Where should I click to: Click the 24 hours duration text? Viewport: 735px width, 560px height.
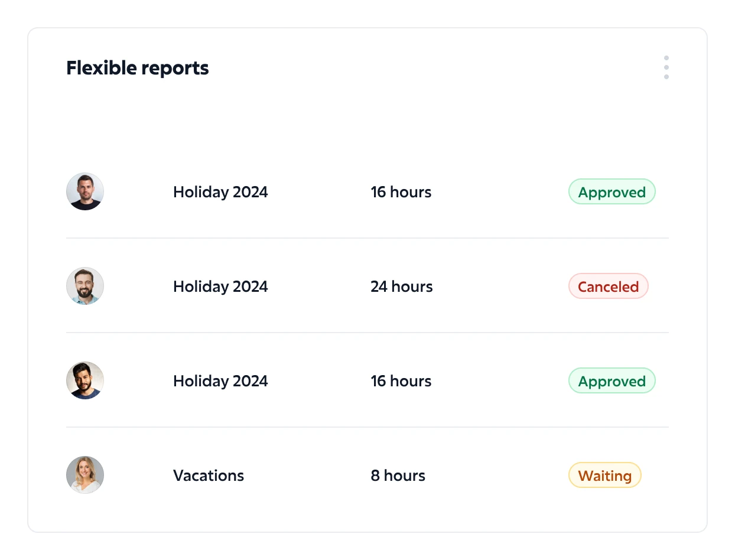401,286
